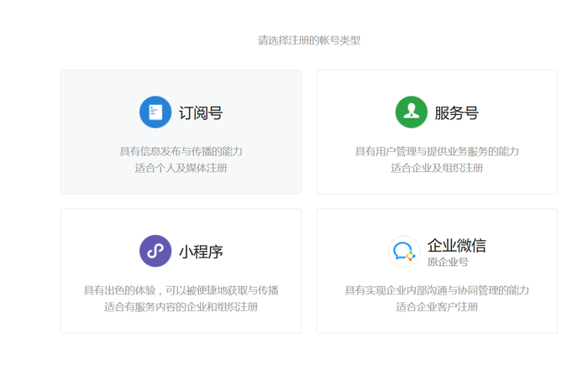Screen dimensions: 588x365
Task: Click the 企业微信 chat bubble icon
Action: click(404, 251)
